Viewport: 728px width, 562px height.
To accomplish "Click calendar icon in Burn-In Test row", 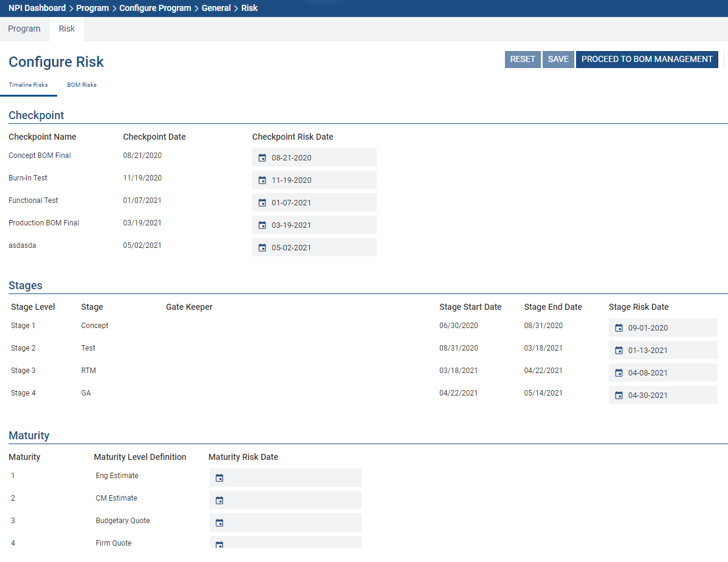I will [262, 180].
